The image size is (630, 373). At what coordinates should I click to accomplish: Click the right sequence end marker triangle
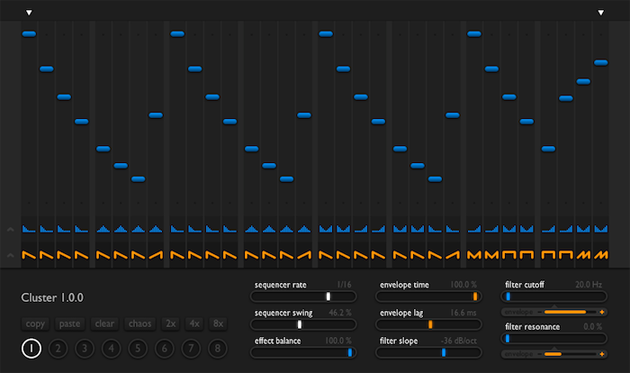(x=601, y=12)
